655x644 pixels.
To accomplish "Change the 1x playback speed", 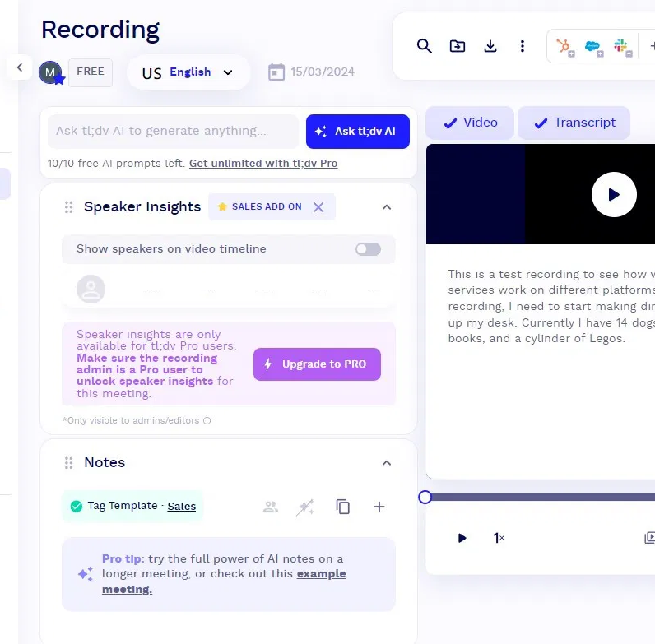I will click(x=498, y=538).
